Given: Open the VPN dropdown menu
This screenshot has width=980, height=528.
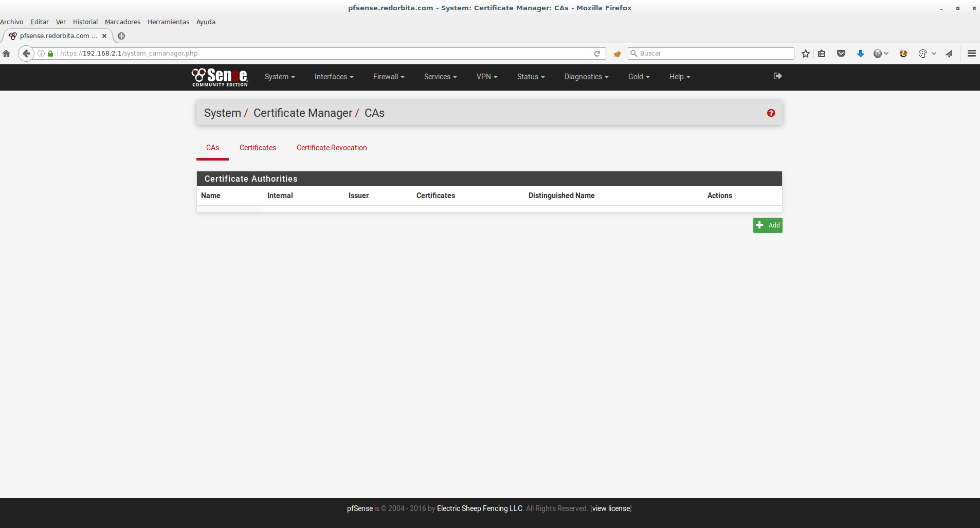Looking at the screenshot, I should [x=486, y=77].
